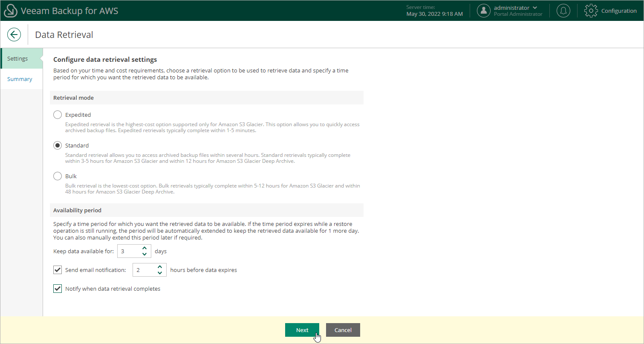Select the Bulk retrieval mode
This screenshot has height=344, width=644.
58,176
